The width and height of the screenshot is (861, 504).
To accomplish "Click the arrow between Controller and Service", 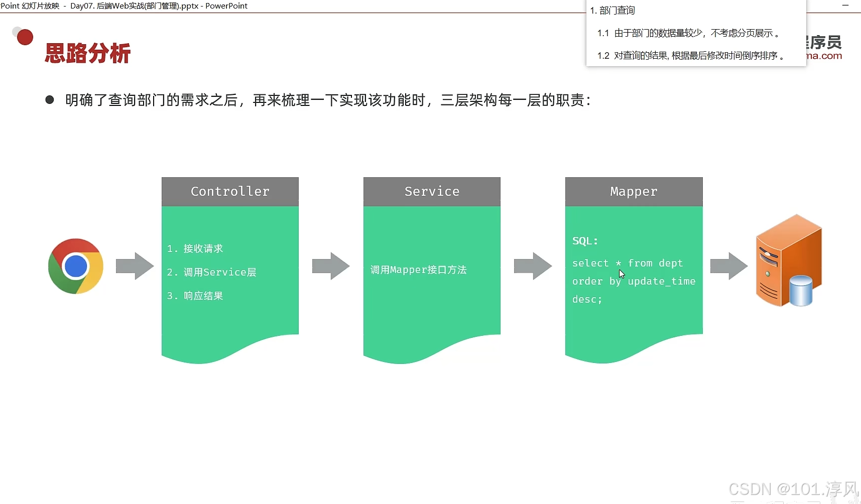I will point(331,266).
